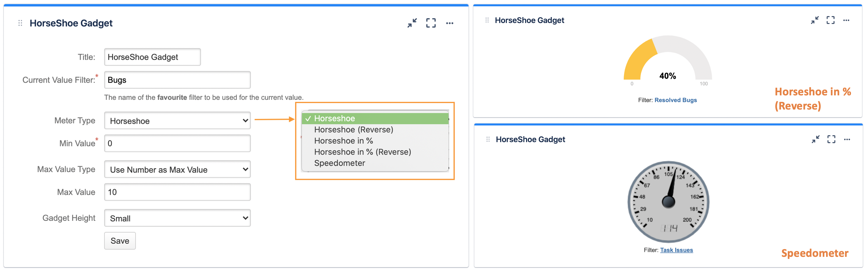The height and width of the screenshot is (271, 868).
Task: Open the Max Value Type dropdown
Action: pos(177,169)
